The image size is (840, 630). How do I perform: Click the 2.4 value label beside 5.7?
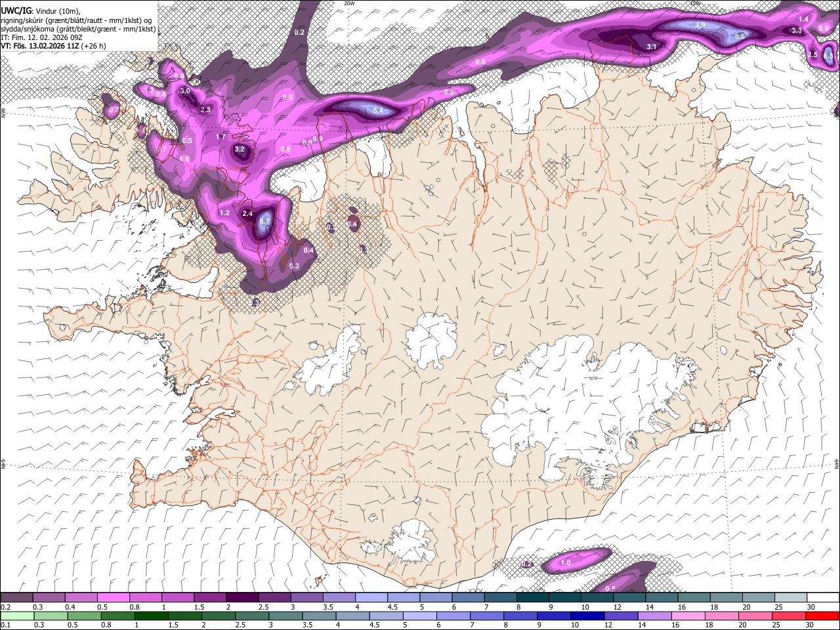pyautogui.click(x=247, y=214)
